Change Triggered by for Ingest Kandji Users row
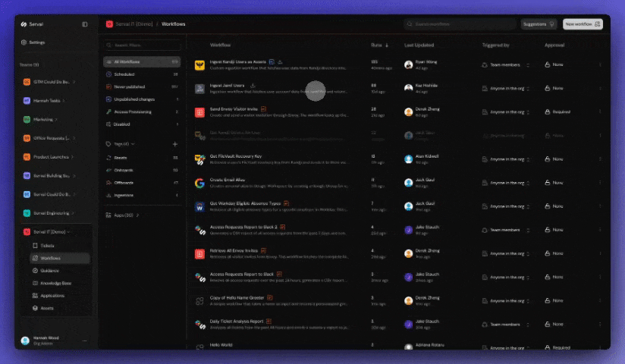 [505, 64]
